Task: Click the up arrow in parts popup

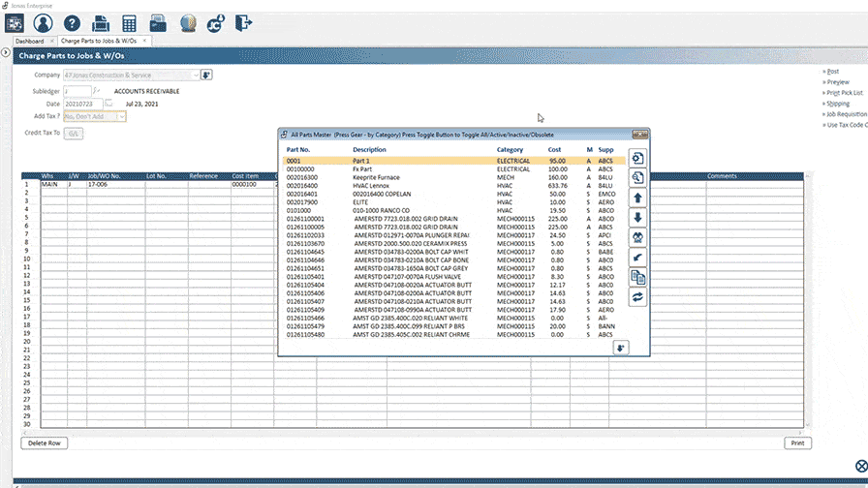Action: (637, 198)
